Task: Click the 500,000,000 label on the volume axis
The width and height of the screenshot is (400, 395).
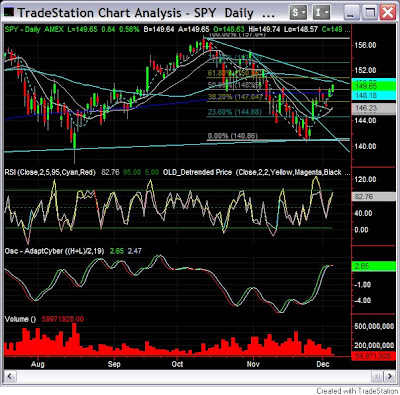Action: click(x=374, y=326)
